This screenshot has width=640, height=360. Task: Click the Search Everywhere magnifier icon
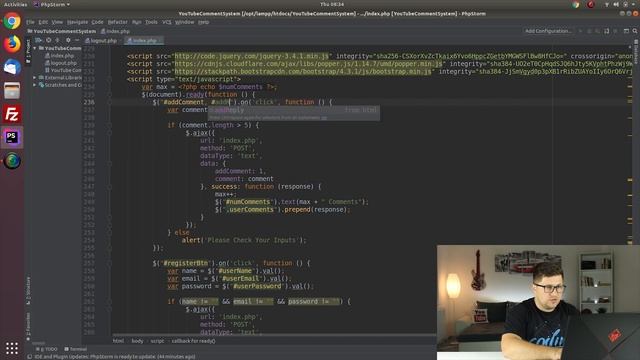pos(635,31)
